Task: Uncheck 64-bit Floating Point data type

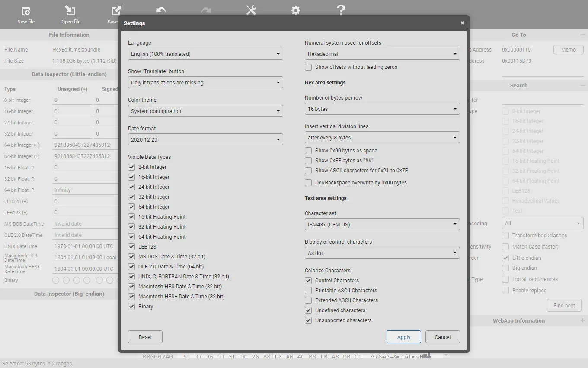Action: [x=131, y=237]
